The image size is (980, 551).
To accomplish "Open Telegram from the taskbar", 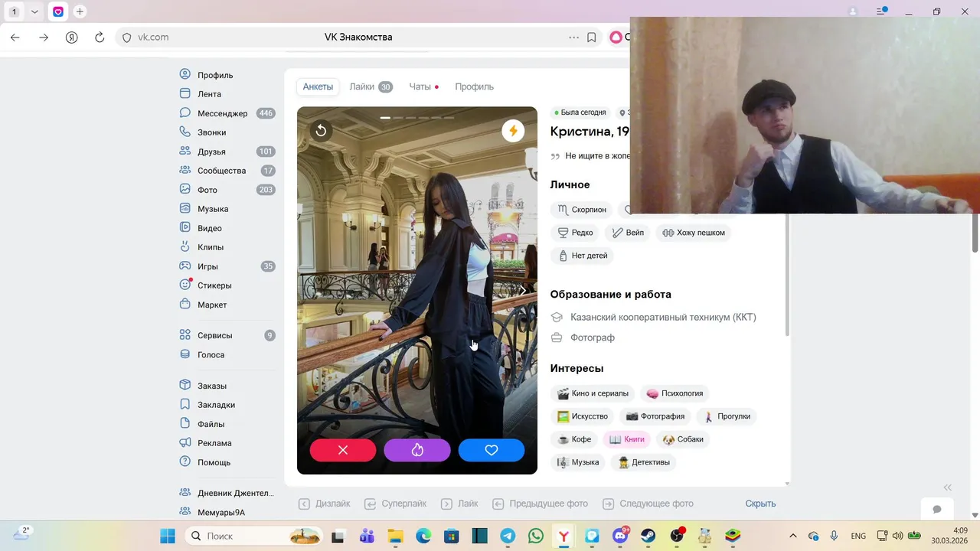I will coord(508,536).
